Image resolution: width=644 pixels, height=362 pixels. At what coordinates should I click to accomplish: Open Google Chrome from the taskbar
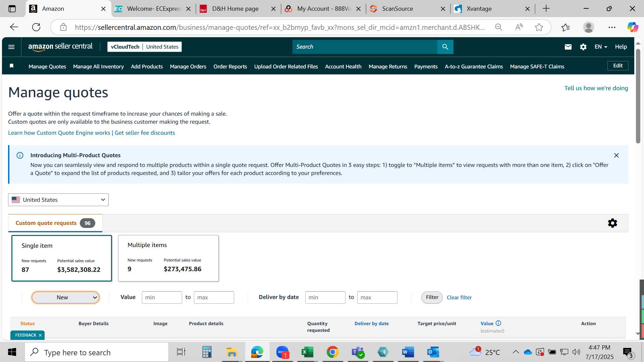332,352
